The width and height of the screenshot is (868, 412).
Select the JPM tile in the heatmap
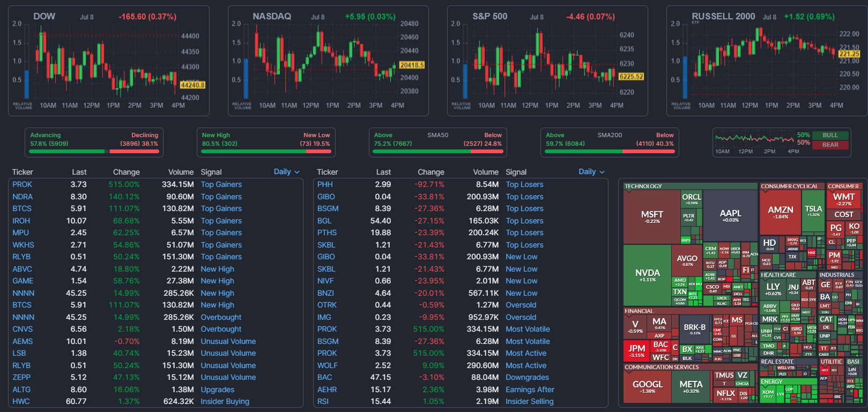pyautogui.click(x=637, y=351)
